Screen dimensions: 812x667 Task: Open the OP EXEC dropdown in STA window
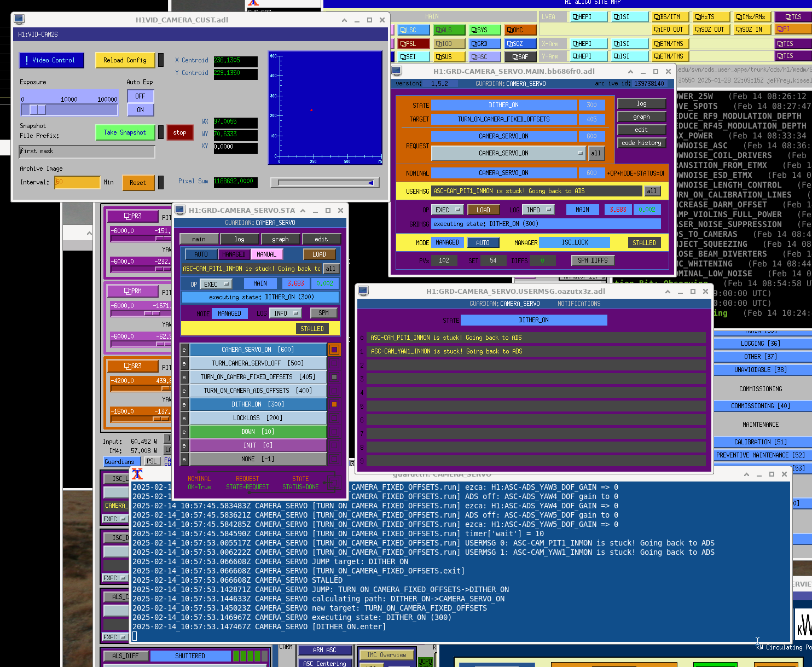click(216, 284)
